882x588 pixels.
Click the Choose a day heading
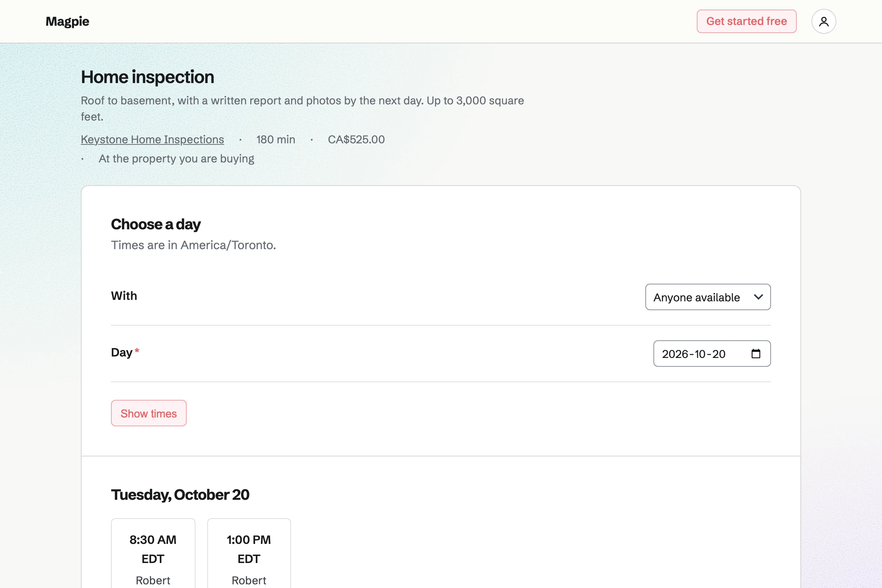(x=155, y=224)
